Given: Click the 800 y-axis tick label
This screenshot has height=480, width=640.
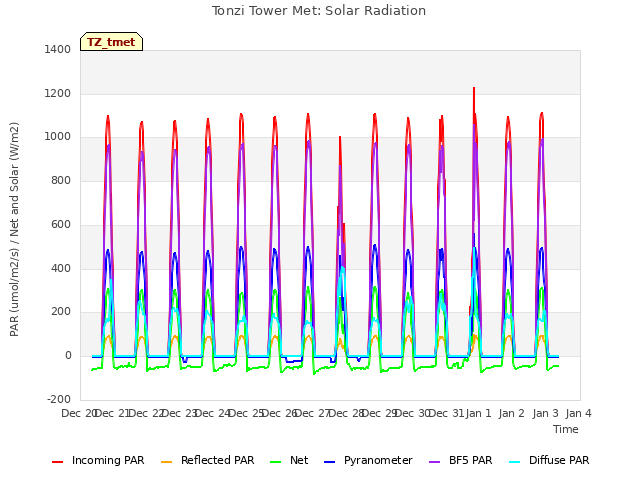Looking at the screenshot, I should [61, 180].
